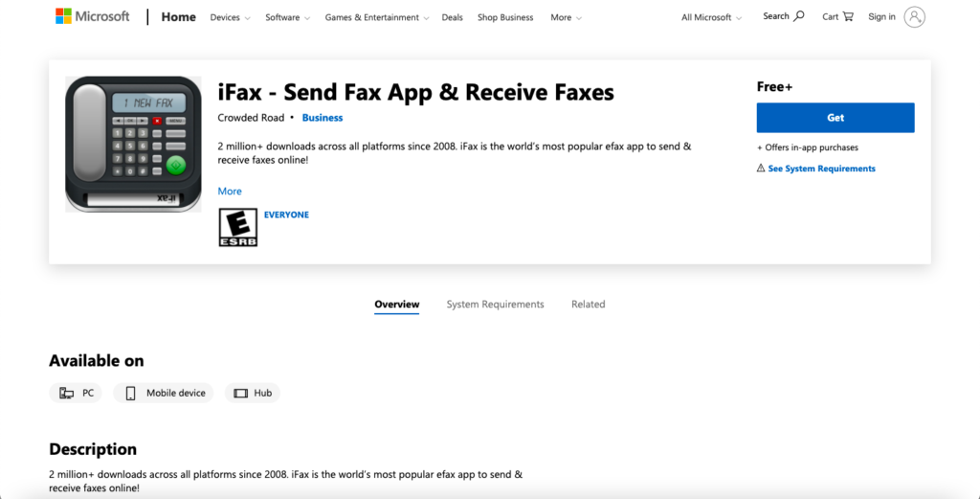Image resolution: width=980 pixels, height=499 pixels.
Task: Switch to the System Requirements tab
Action: [495, 305]
